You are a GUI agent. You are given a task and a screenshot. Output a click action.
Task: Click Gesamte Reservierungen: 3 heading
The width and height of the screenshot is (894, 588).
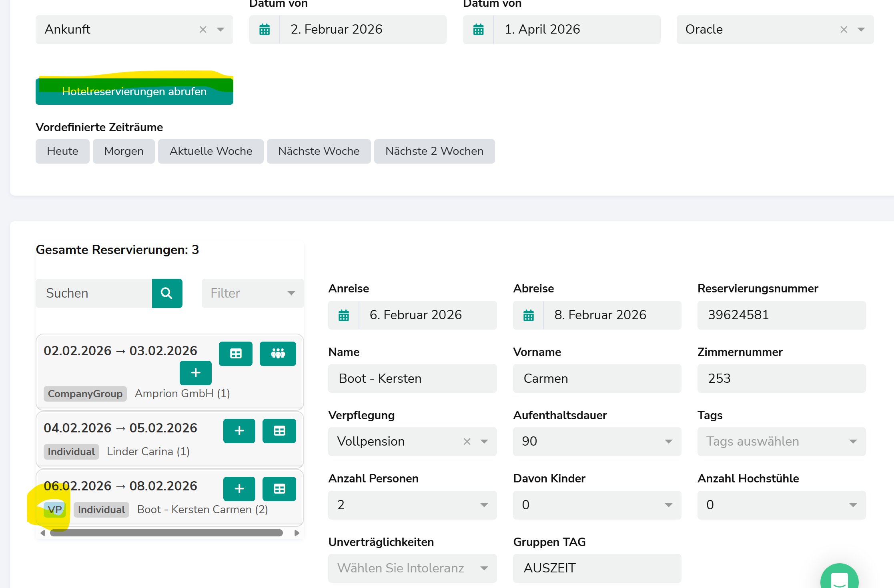click(117, 250)
